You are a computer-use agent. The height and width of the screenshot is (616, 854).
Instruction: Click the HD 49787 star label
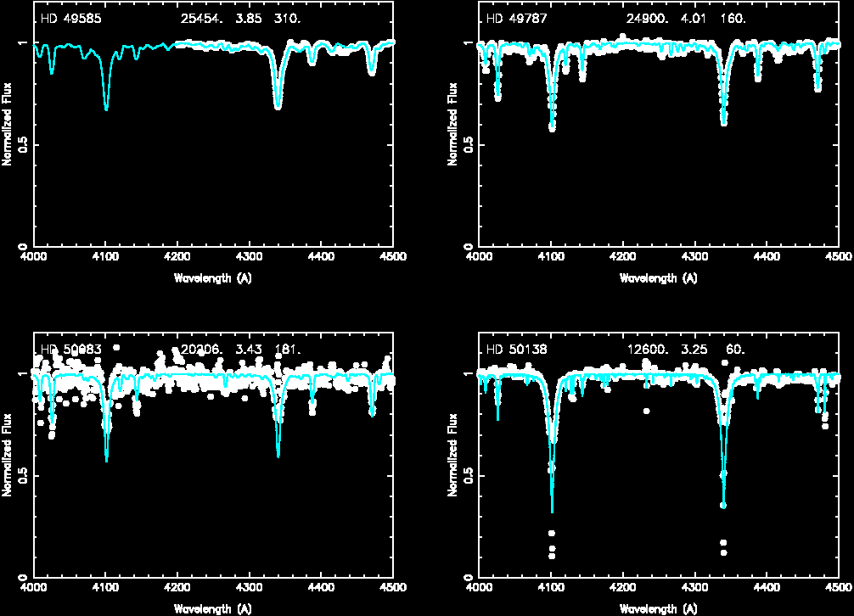(x=516, y=19)
